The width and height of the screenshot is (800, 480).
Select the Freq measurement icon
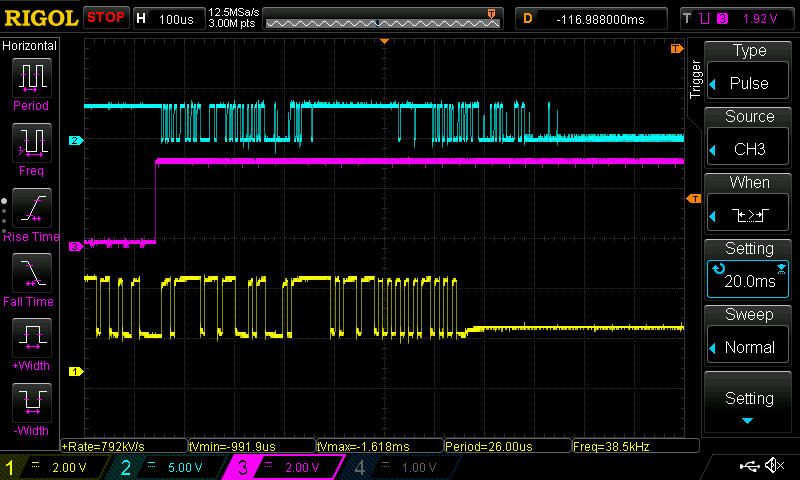tap(32, 142)
